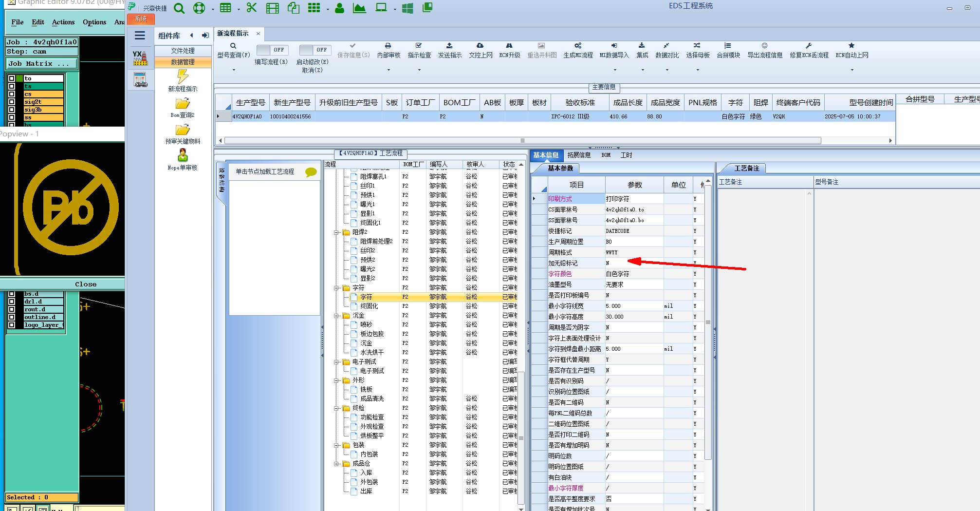Click the green color swatch beside layer 'to'

[19, 78]
